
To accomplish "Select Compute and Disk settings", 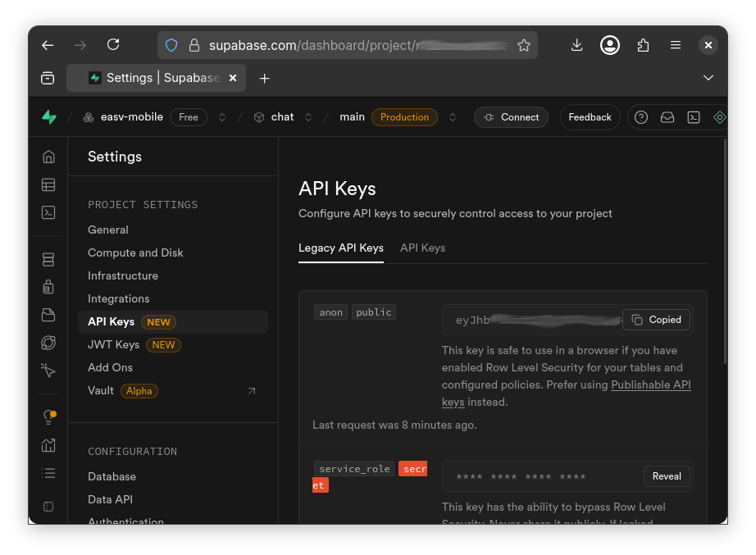I will 135,252.
